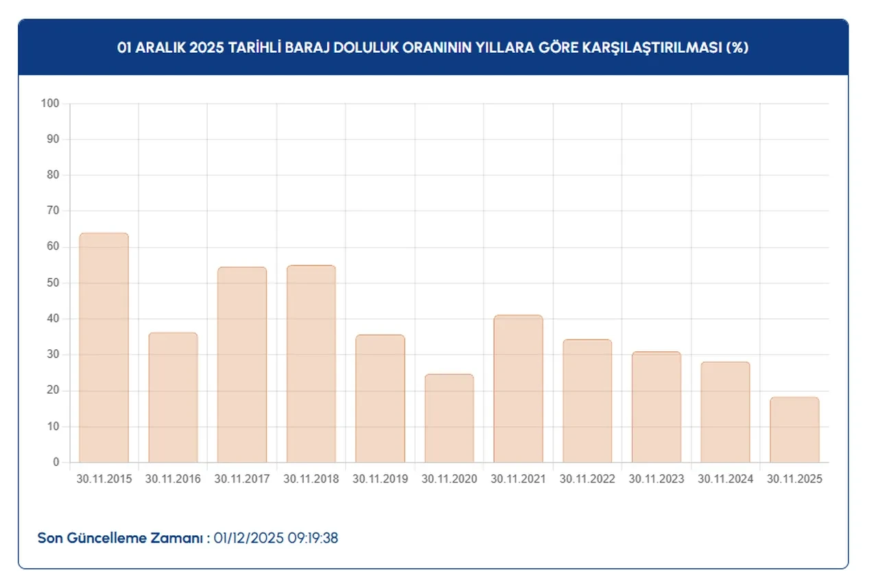Select the 01/12/2025 09:19:38 timestamp

[276, 538]
